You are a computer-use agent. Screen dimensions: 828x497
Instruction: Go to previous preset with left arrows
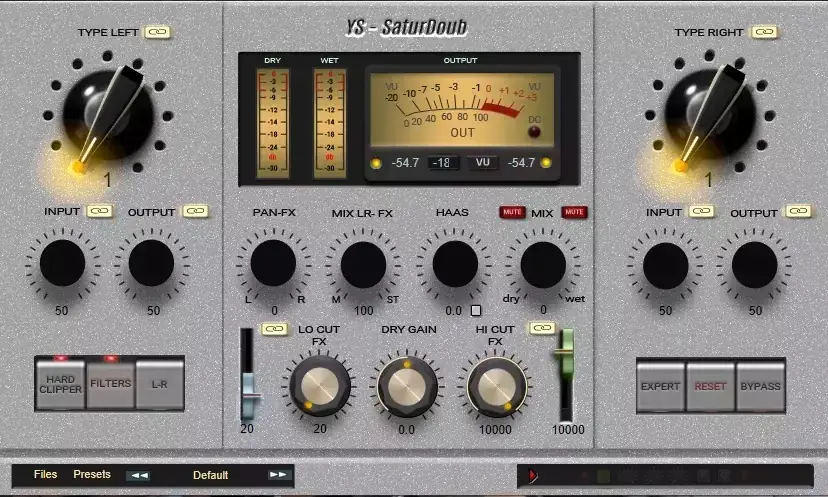click(x=138, y=475)
